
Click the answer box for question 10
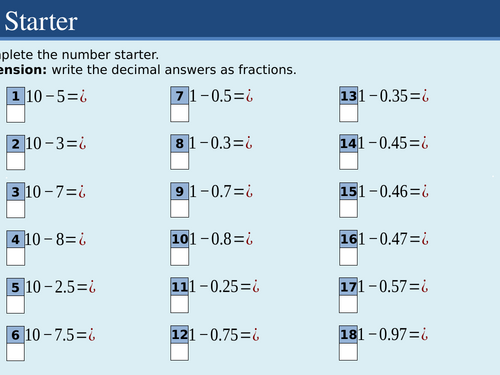[x=180, y=257]
